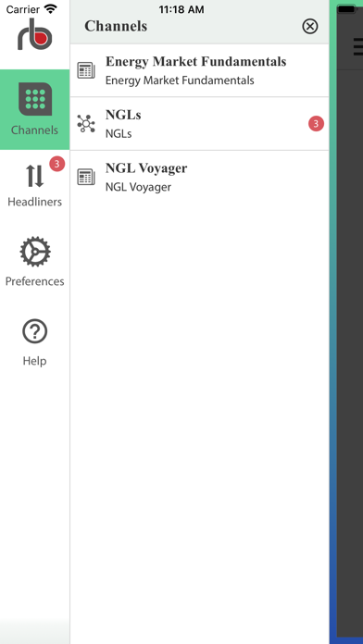Tap the hamburger menu icon behind panel

pos(358,46)
